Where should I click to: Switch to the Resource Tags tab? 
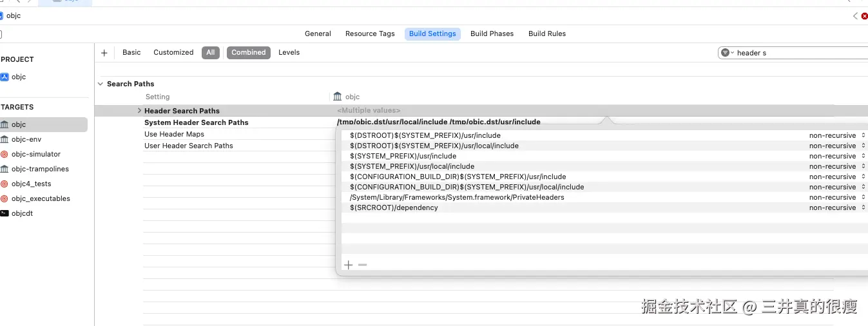[370, 34]
